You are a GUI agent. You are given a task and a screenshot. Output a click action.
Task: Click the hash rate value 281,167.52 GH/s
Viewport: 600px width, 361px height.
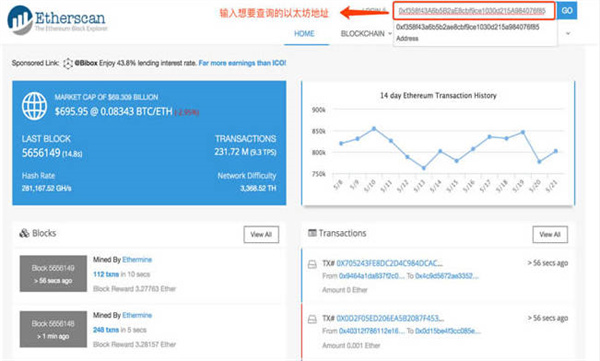click(46, 188)
